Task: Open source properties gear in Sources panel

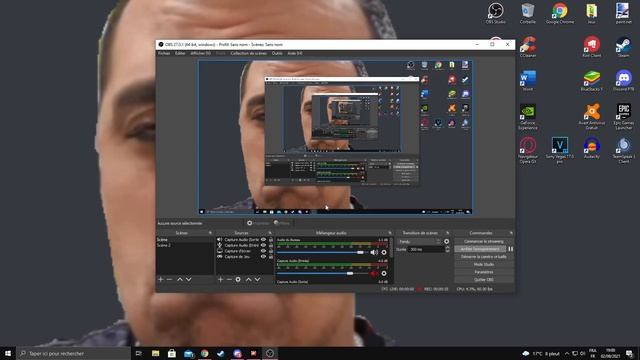Action: click(238, 280)
